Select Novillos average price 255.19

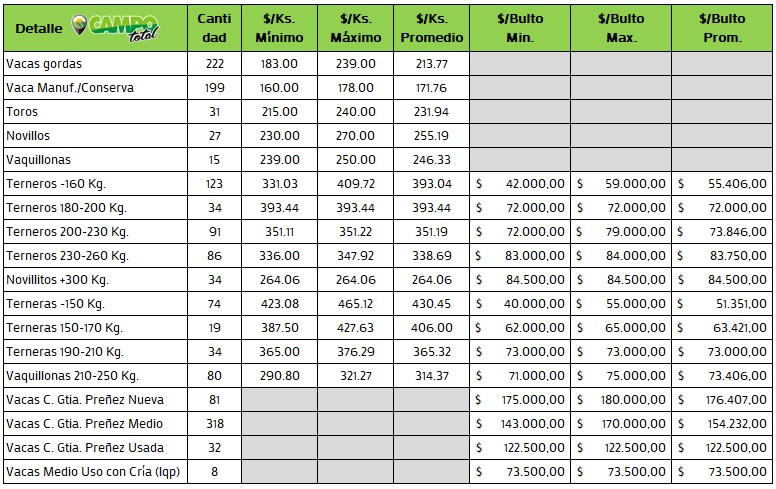[x=431, y=135]
